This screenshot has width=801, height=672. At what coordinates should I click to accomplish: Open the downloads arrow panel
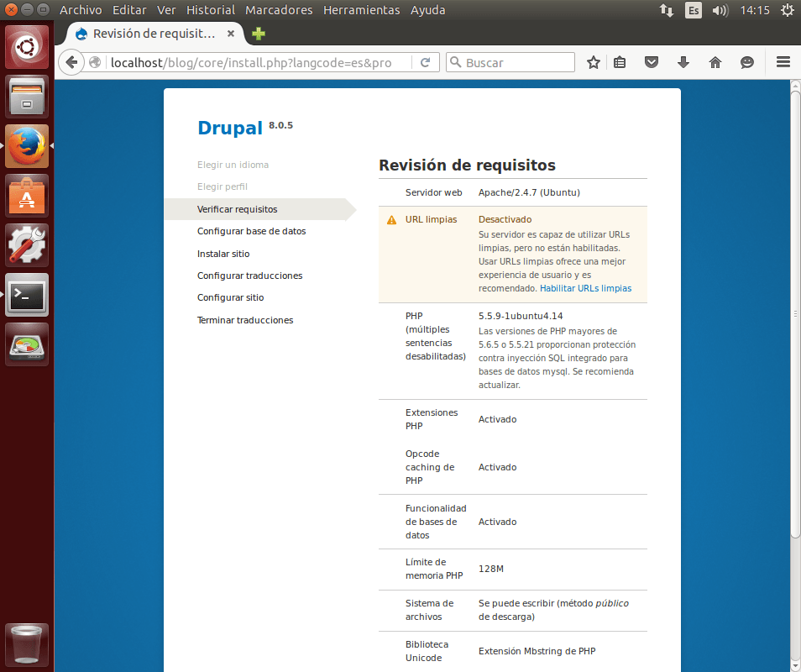coord(683,62)
